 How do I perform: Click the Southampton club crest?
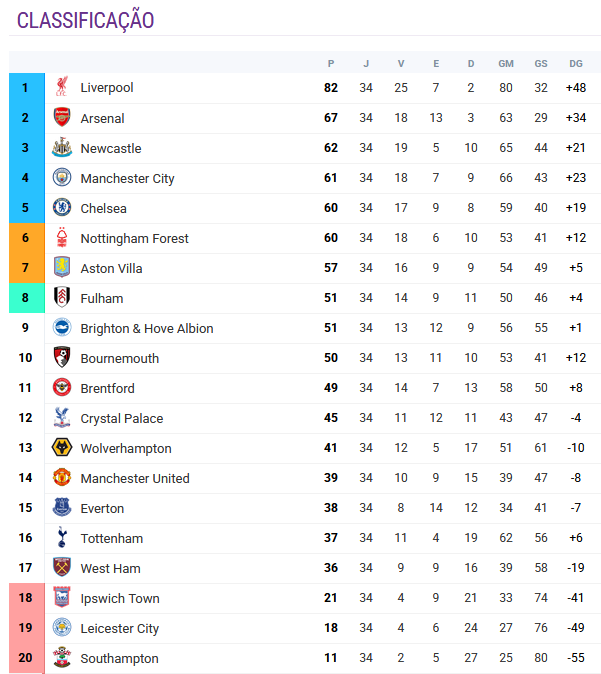(x=62, y=657)
